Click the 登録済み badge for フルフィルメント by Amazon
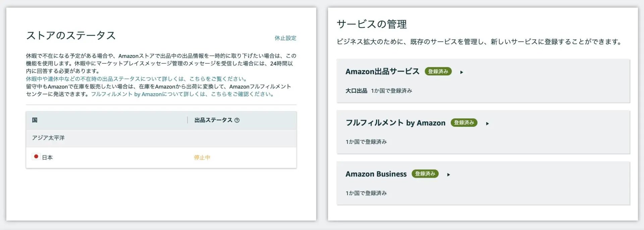The height and width of the screenshot is (230, 644). (x=464, y=123)
